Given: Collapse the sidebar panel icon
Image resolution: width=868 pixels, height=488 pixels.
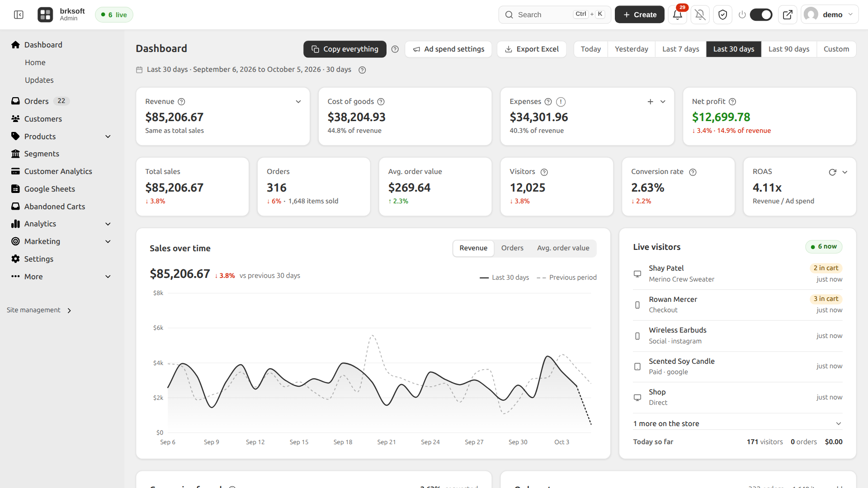Looking at the screenshot, I should (19, 15).
